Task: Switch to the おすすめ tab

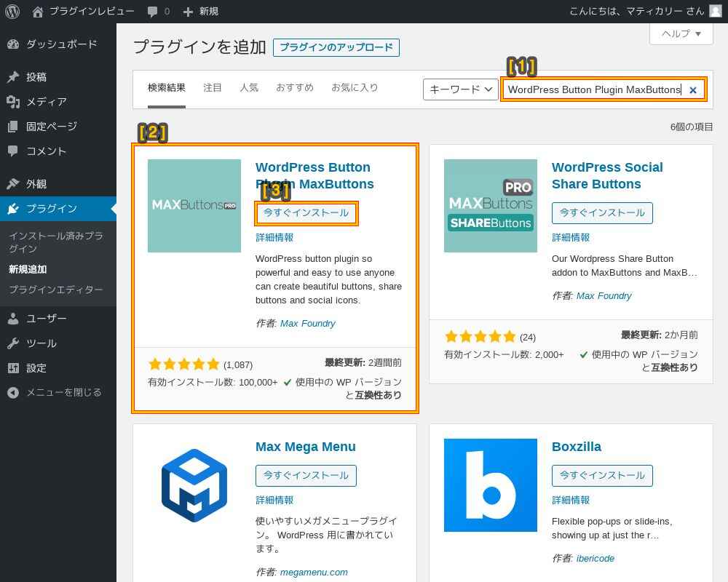Action: (295, 88)
